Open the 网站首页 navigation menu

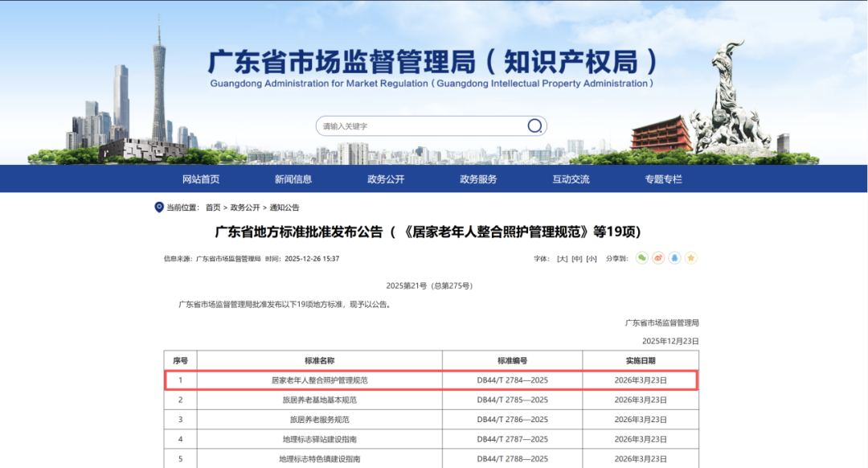click(x=201, y=179)
